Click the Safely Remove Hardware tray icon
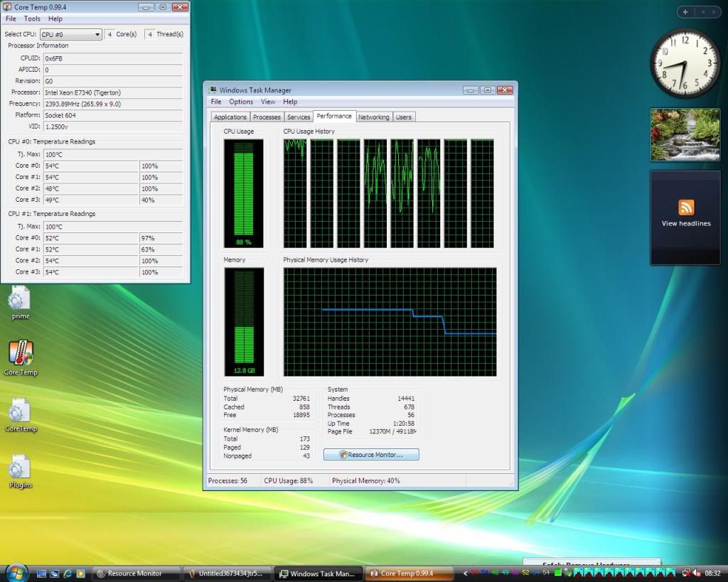The image size is (728, 582). point(568,573)
